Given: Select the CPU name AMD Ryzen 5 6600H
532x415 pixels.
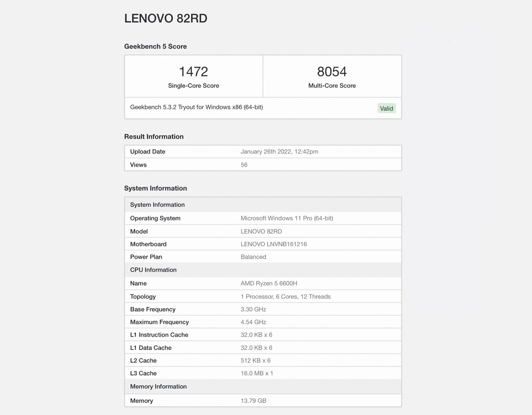Looking at the screenshot, I should tap(269, 283).
